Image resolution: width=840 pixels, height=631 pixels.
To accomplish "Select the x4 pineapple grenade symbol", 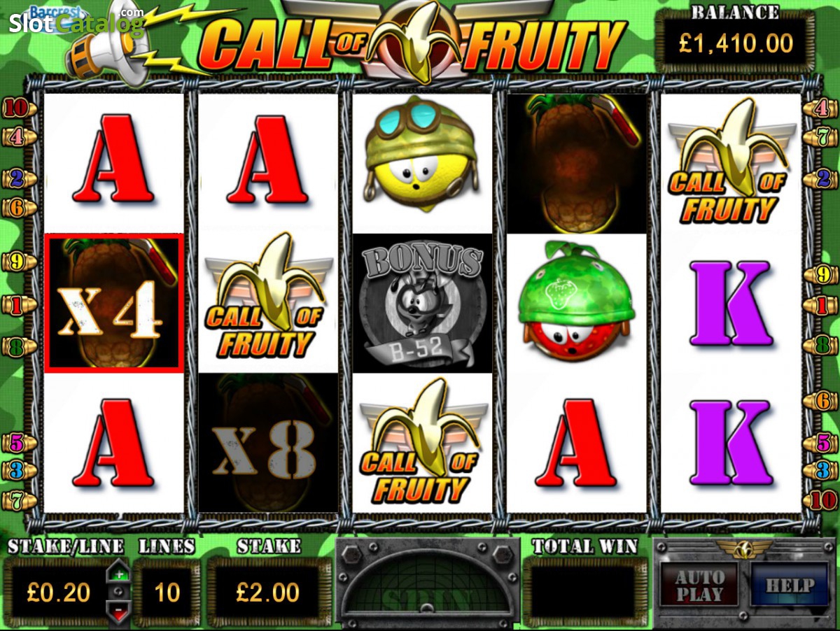I will (114, 303).
